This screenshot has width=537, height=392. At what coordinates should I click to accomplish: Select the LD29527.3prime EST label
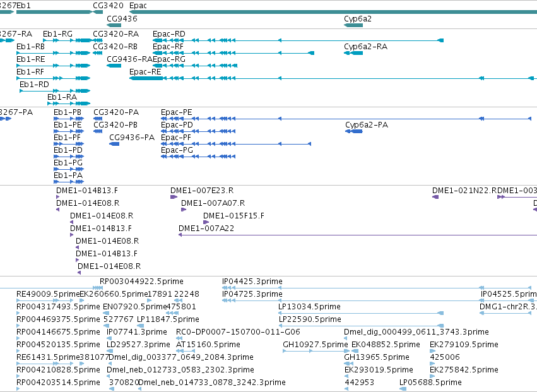138,345
